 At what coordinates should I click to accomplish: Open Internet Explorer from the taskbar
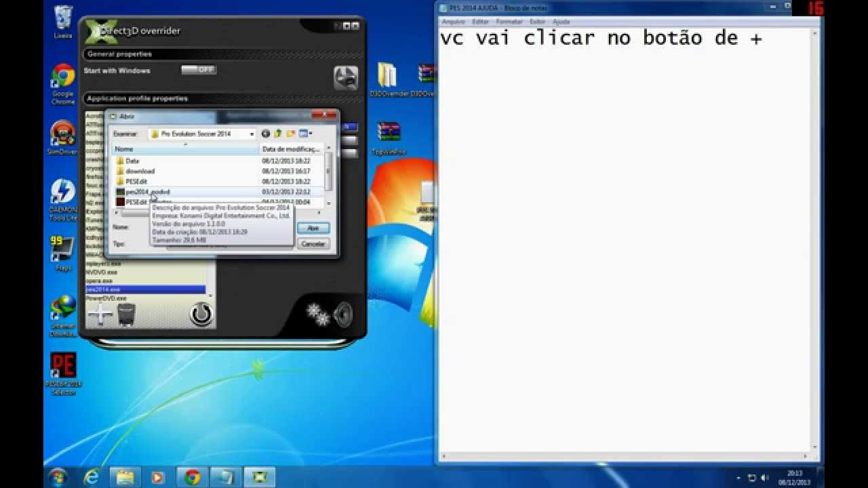[x=91, y=477]
